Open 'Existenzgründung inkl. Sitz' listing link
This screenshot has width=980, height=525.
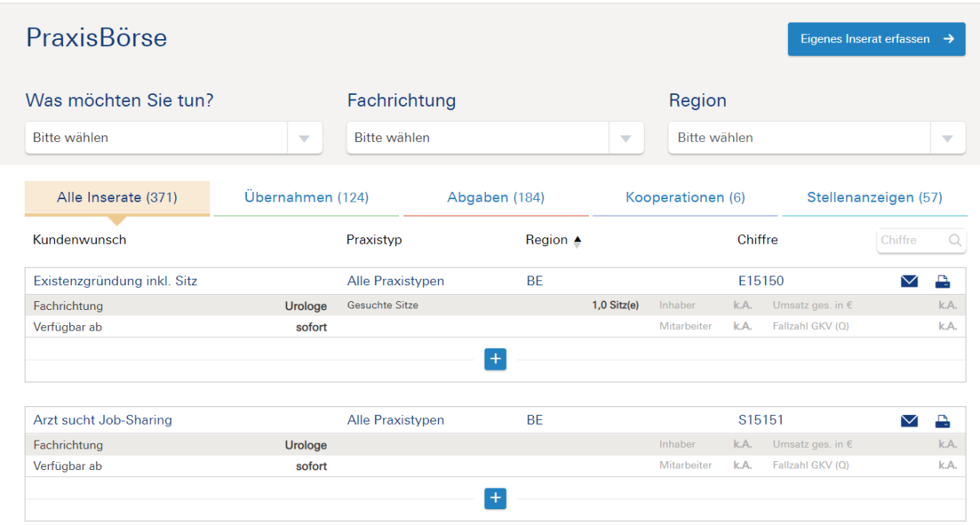116,281
